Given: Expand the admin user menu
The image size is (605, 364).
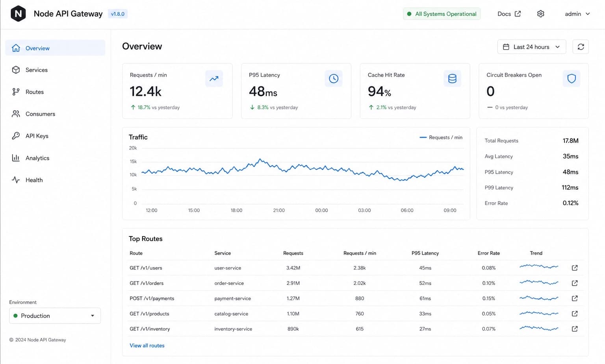Looking at the screenshot, I should (x=577, y=14).
